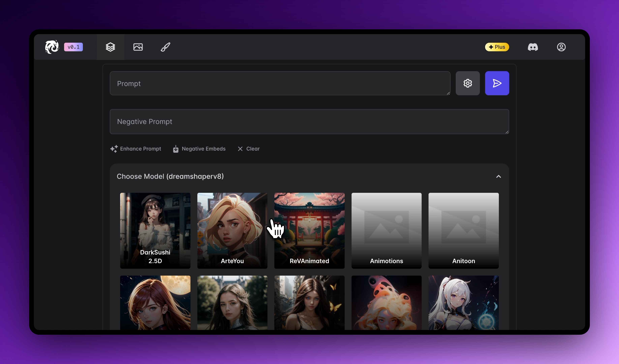Open the layers generate tab

click(x=110, y=47)
